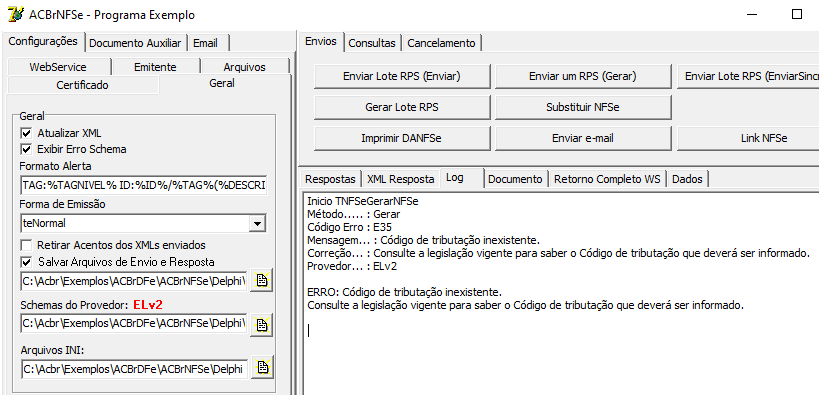Show the Respostas tab

point(331,179)
